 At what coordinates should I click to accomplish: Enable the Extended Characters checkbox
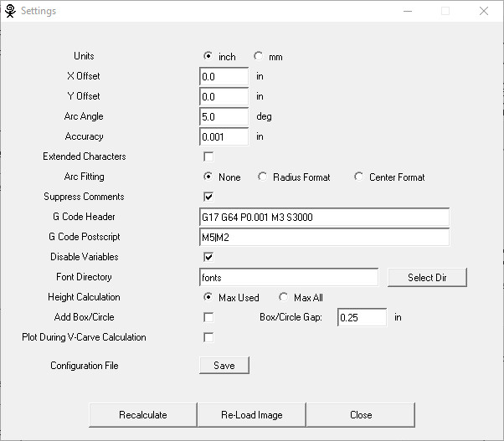(x=208, y=156)
